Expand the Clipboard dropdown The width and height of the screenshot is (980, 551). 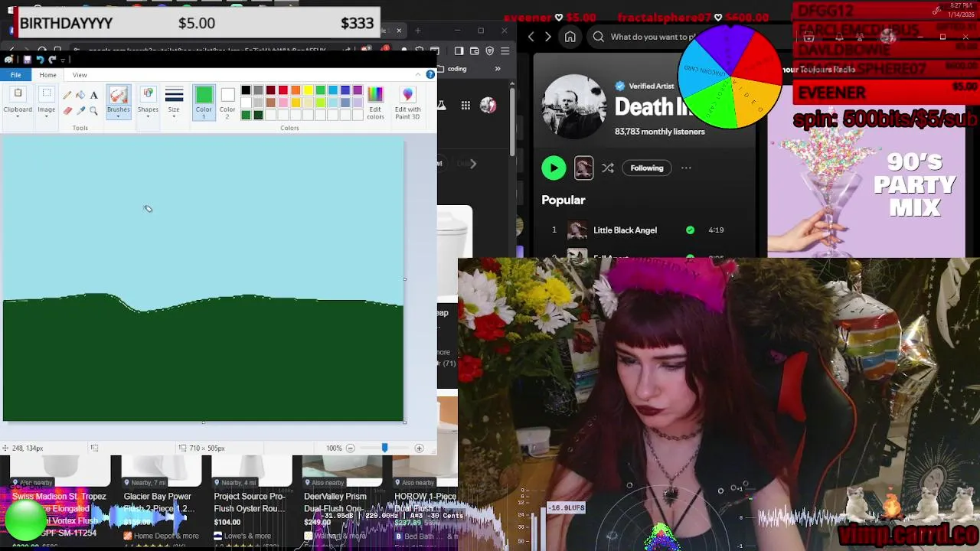(x=18, y=103)
